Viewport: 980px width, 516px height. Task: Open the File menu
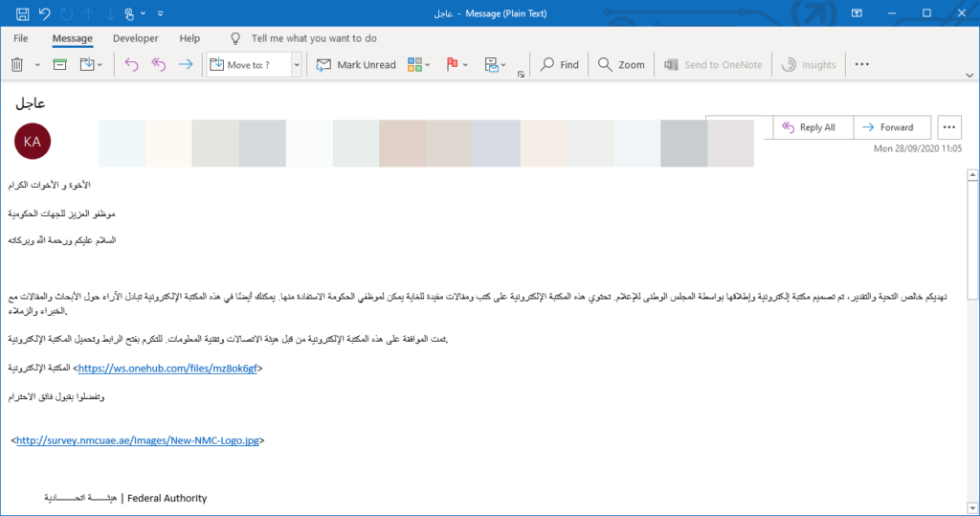[x=21, y=38]
